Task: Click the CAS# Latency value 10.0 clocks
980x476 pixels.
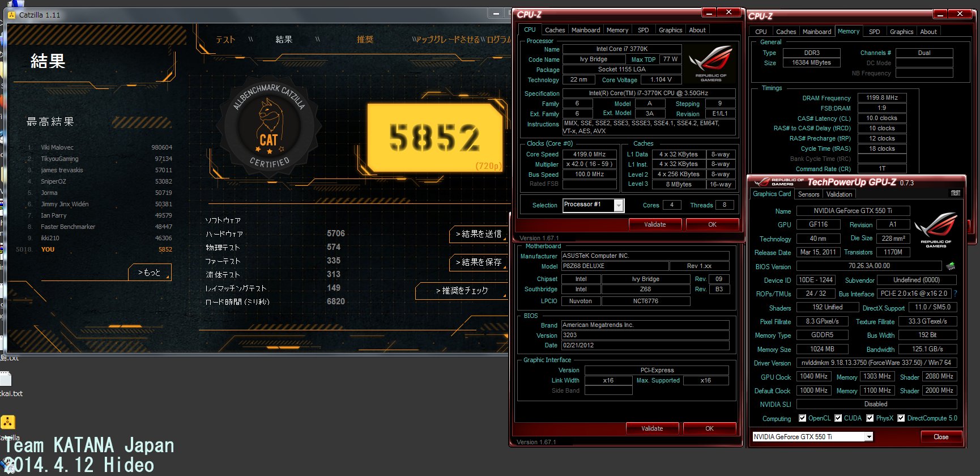Action: tap(882, 118)
